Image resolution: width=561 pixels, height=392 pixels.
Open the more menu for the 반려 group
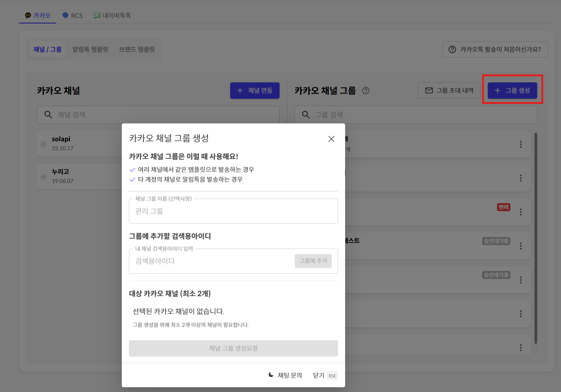(x=521, y=212)
